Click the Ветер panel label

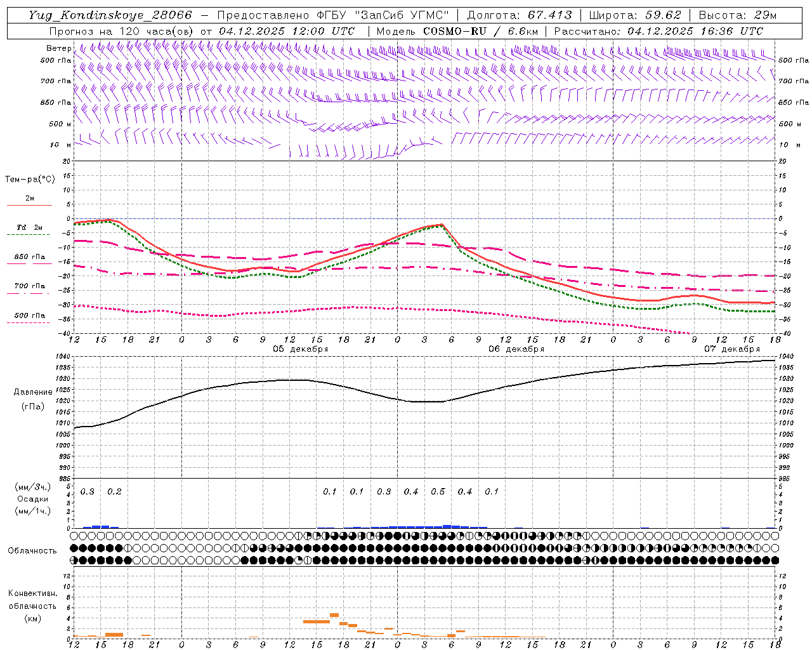pos(59,48)
